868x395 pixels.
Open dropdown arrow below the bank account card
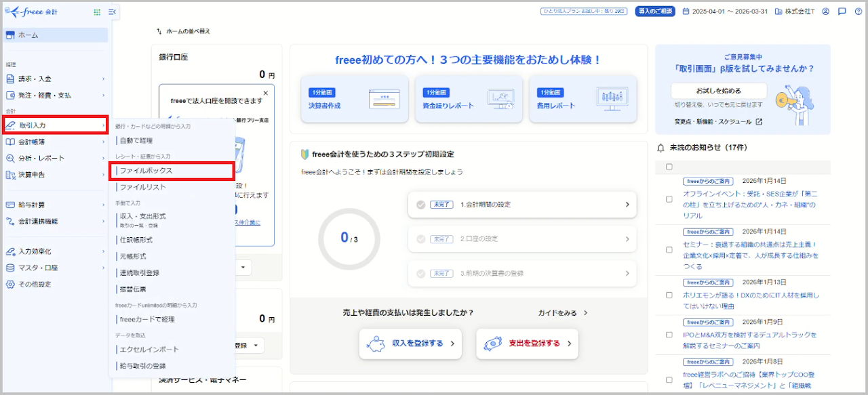(x=244, y=268)
